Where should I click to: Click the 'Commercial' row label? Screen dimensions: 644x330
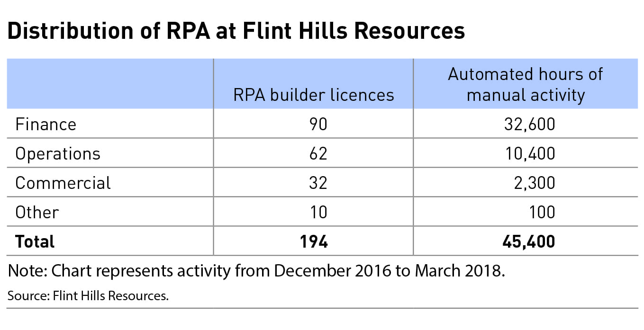pos(63,183)
